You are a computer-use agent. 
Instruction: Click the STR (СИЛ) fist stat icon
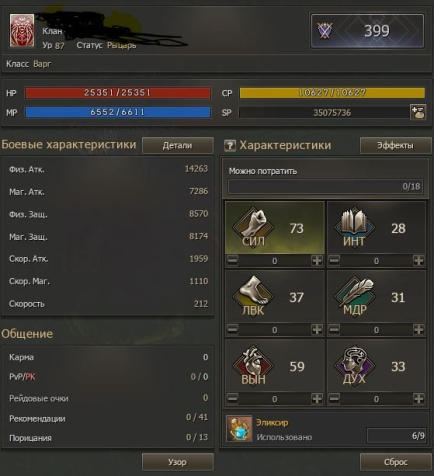pyautogui.click(x=253, y=226)
